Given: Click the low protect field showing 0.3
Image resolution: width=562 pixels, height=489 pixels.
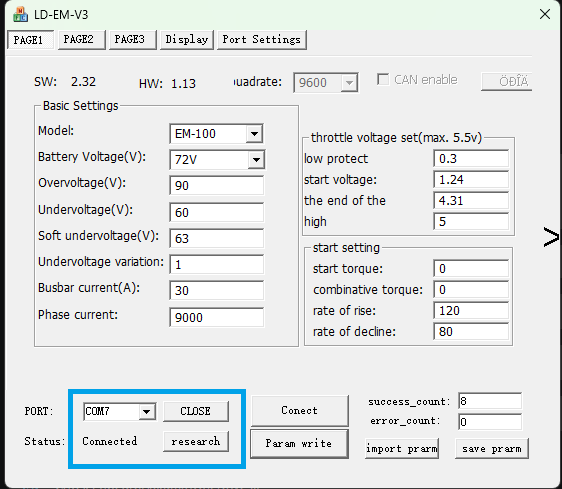Looking at the screenshot, I should click(x=471, y=158).
